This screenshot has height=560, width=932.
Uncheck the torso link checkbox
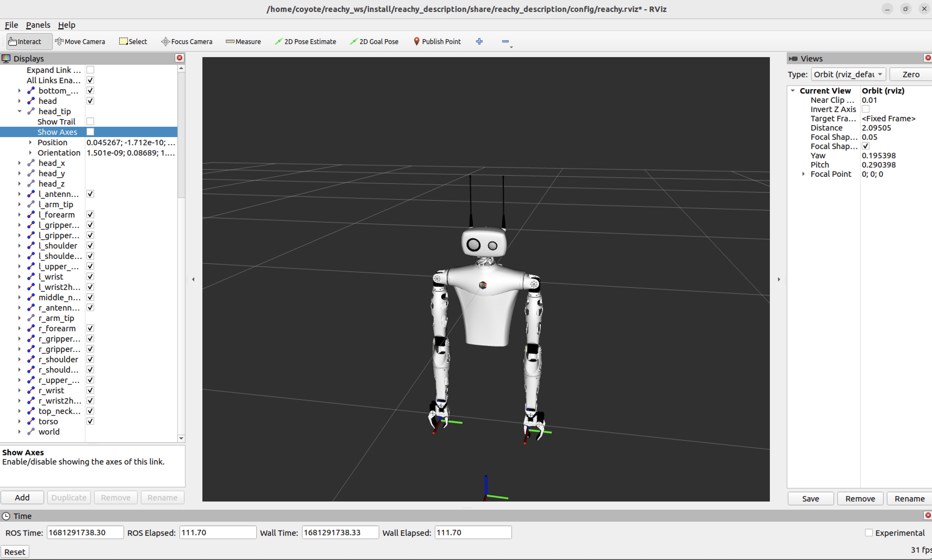click(x=90, y=421)
